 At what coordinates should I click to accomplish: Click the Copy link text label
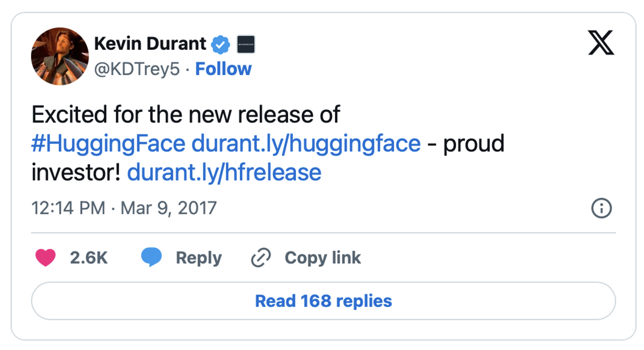coord(323,258)
